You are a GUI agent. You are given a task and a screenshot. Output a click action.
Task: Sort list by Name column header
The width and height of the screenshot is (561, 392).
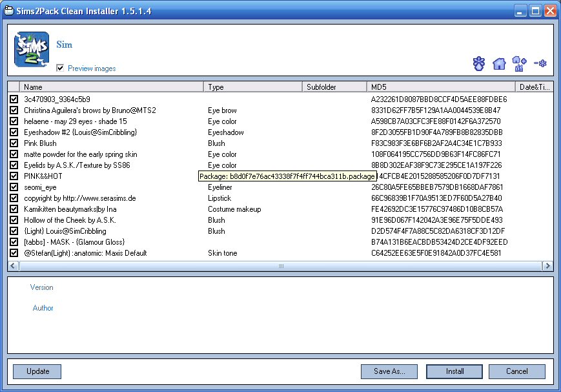(111, 87)
